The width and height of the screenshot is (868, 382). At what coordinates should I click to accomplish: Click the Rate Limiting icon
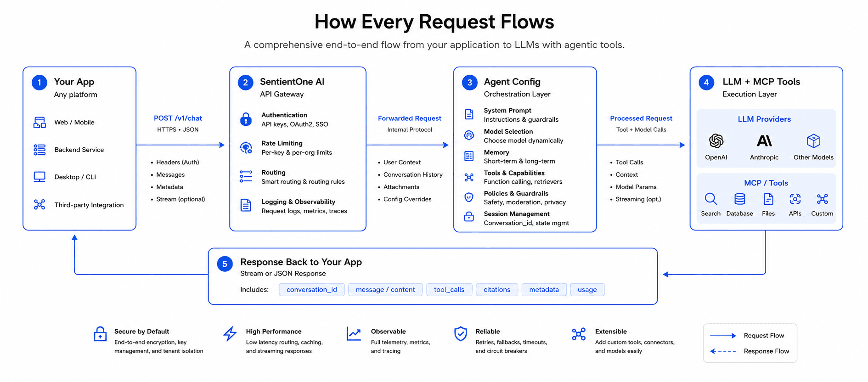[x=246, y=148]
